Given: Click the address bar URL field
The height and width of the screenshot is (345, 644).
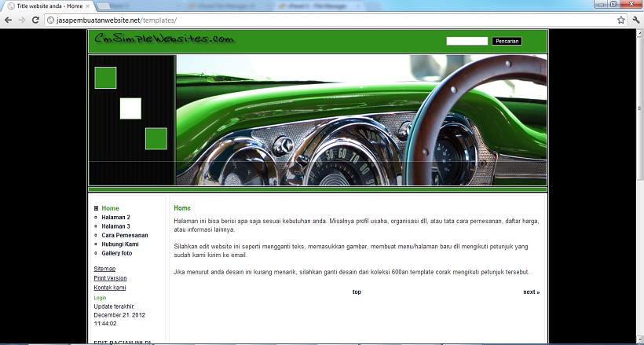Looking at the screenshot, I should tap(335, 20).
